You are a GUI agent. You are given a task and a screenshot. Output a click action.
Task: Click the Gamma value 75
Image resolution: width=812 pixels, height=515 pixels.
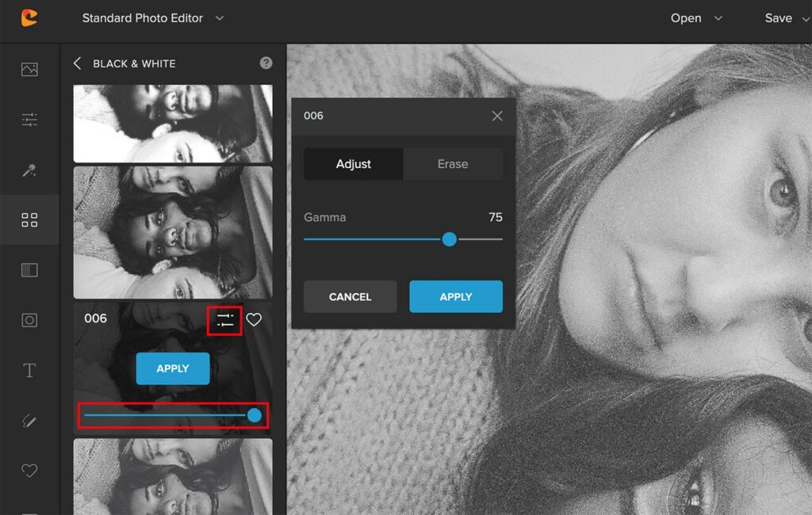click(x=496, y=217)
